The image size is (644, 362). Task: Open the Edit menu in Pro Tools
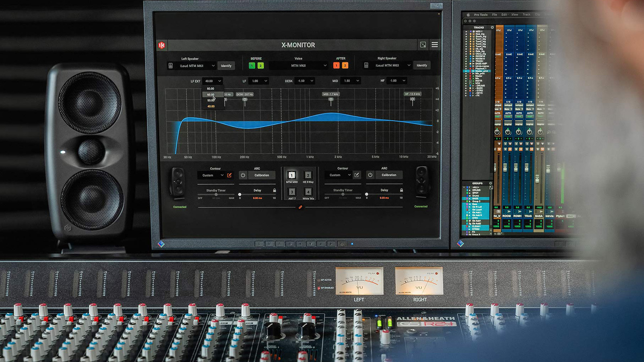click(504, 14)
